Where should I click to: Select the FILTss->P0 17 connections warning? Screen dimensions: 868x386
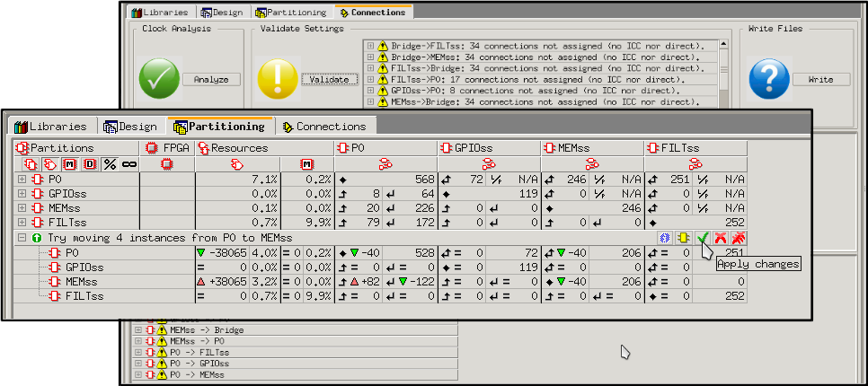pos(542,80)
